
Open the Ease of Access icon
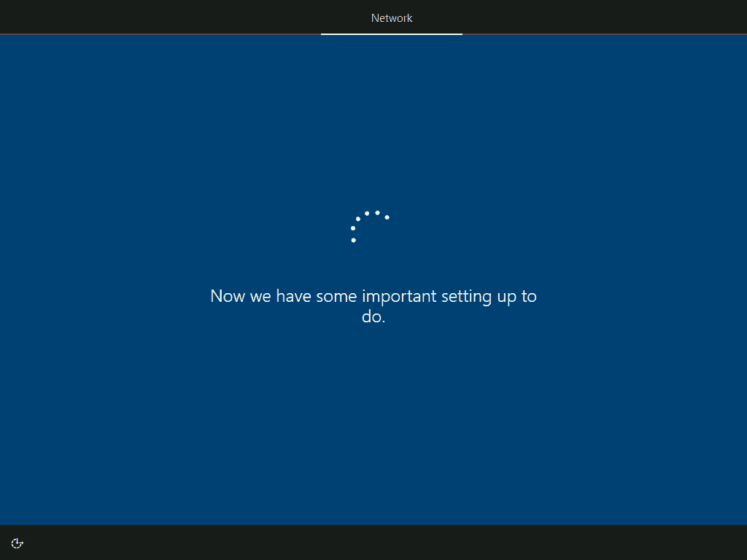coord(18,543)
